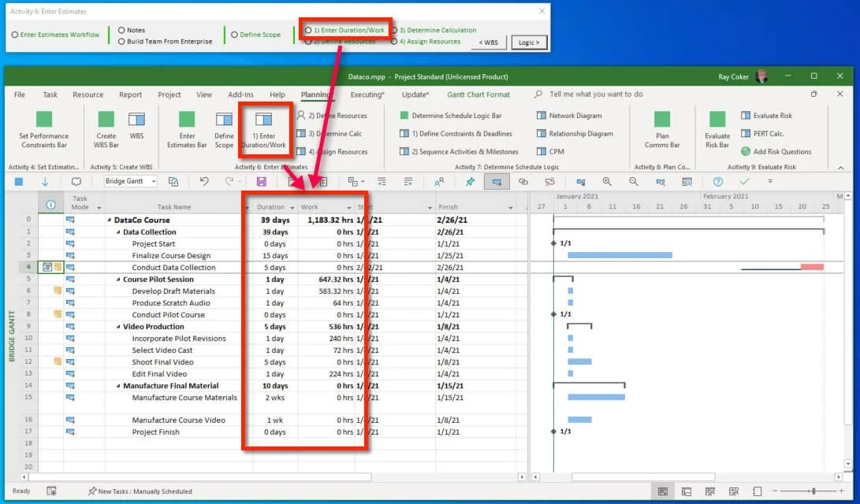Screen dimensions: 860x504
Task: Open the Duration column filter dropdown
Action: [292, 208]
